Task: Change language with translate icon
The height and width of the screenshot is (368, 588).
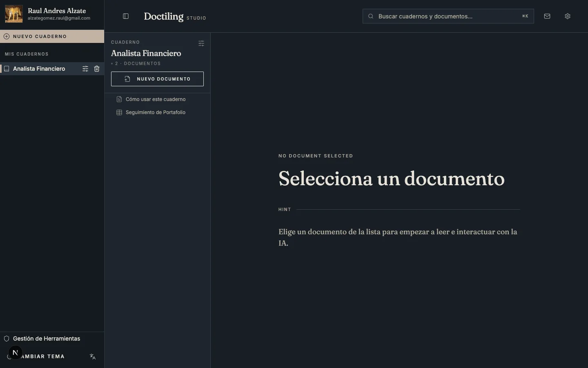Action: (x=93, y=357)
